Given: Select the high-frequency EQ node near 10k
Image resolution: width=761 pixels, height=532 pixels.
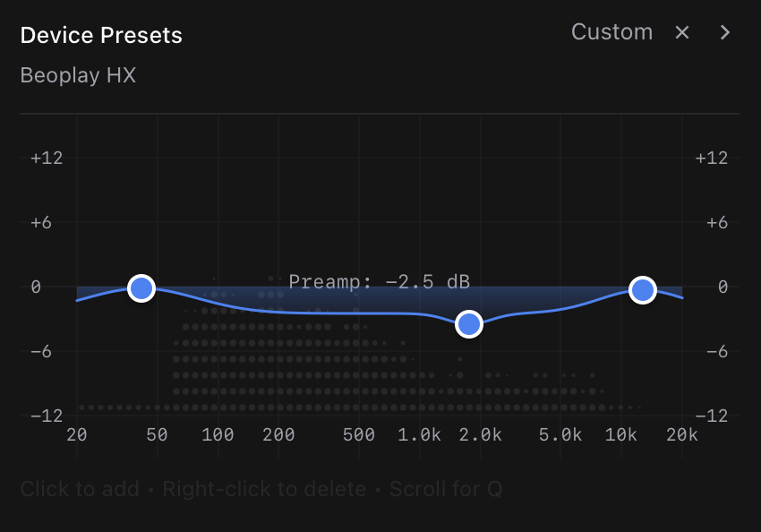Looking at the screenshot, I should coord(642,290).
